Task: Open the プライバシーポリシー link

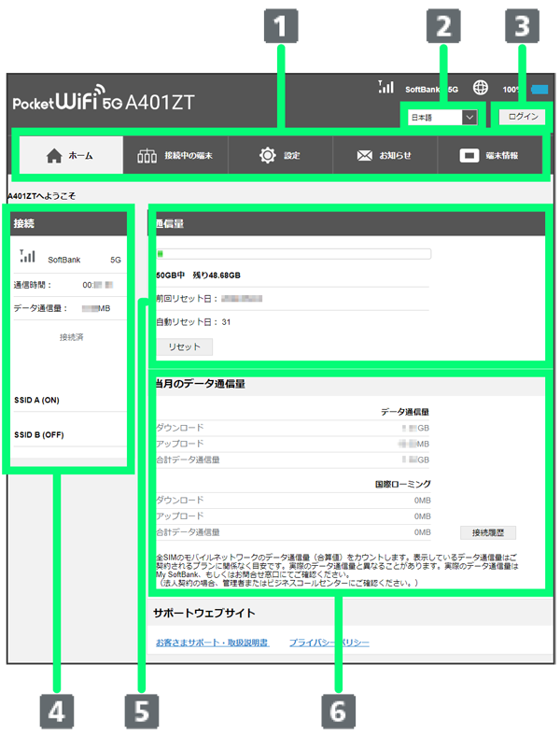Action: [329, 643]
